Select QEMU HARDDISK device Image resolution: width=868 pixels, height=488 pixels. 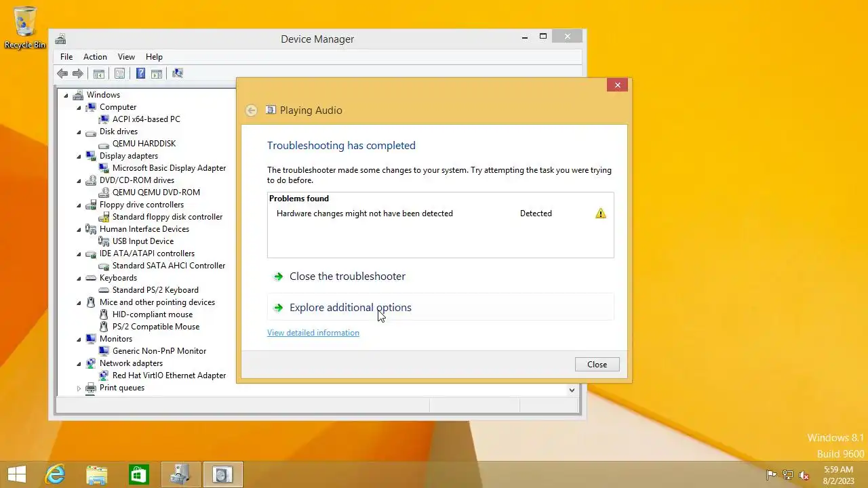(x=144, y=144)
